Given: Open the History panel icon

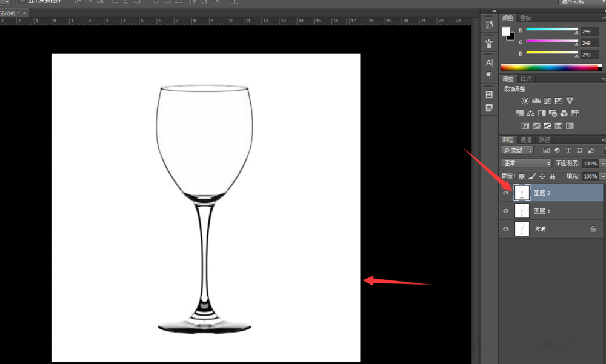Looking at the screenshot, I should (x=489, y=25).
